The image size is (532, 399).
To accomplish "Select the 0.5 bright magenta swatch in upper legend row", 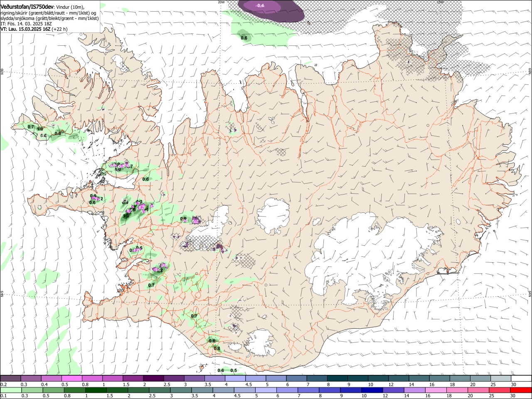I will (x=71, y=379).
